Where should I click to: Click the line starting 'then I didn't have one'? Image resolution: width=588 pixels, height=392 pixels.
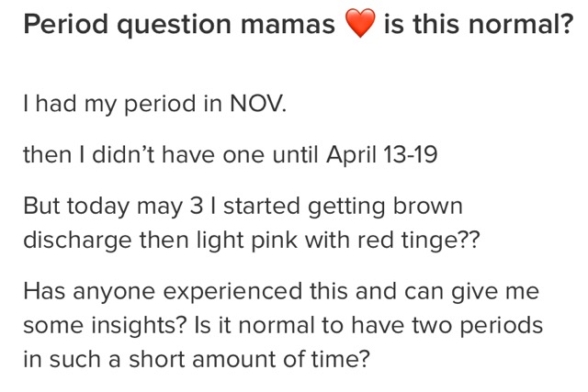point(231,154)
